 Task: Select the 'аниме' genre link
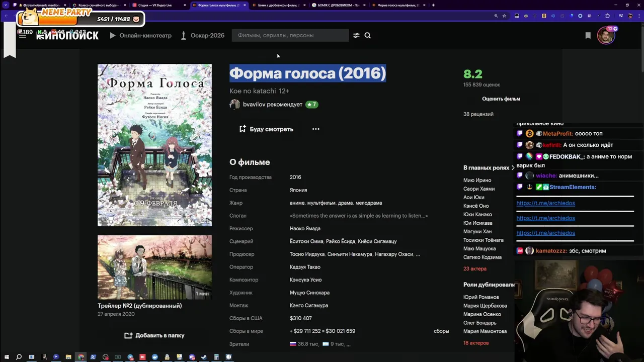point(297,203)
